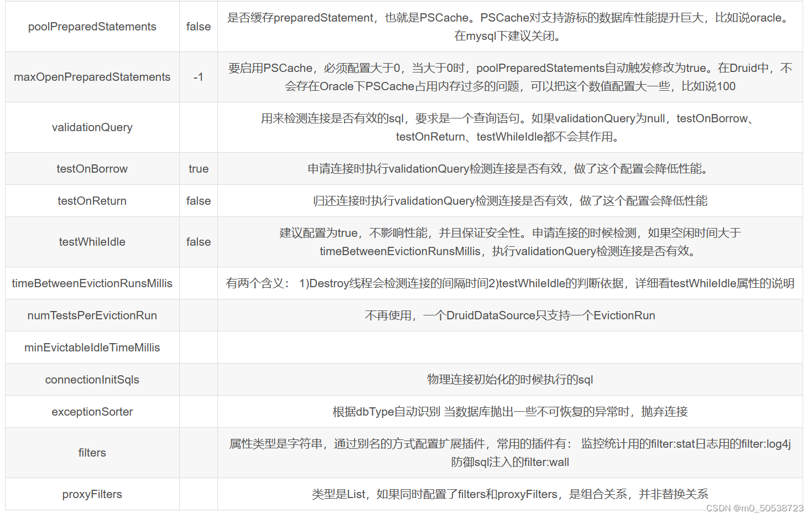Image resolution: width=812 pixels, height=518 pixels.
Task: Select the timeBetweenEvictionRunsMillis property name
Action: click(x=92, y=283)
